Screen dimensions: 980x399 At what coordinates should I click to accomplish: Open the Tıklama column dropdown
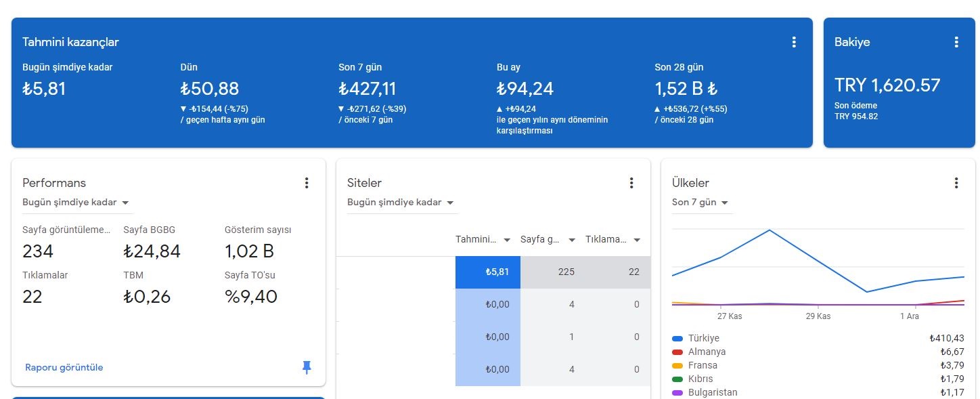click(636, 240)
